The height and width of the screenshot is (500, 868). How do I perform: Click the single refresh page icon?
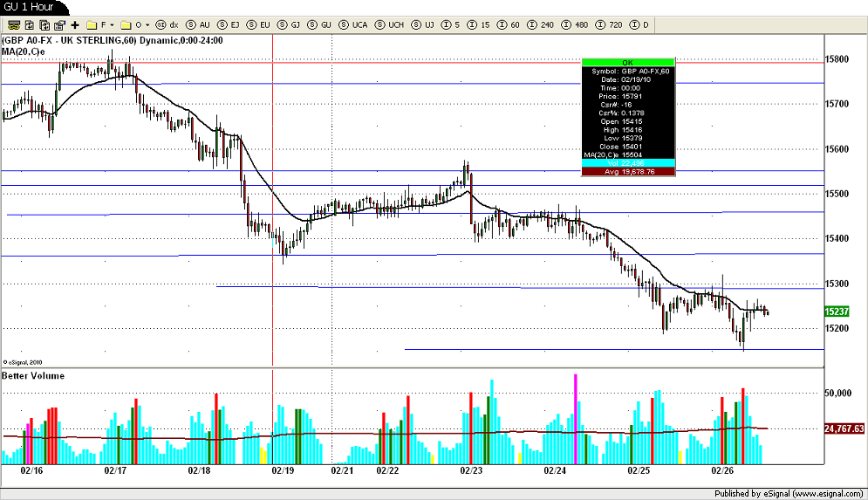pos(30,25)
